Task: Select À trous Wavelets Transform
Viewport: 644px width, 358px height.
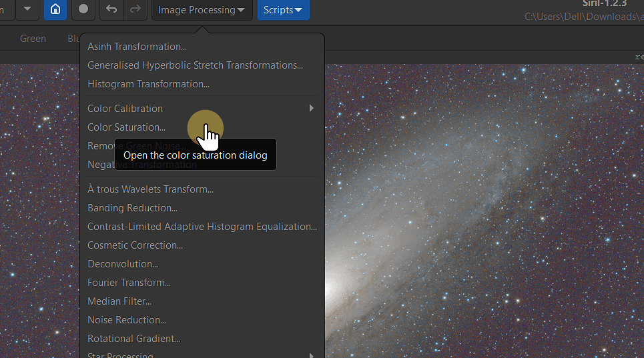Action: pyautogui.click(x=150, y=189)
